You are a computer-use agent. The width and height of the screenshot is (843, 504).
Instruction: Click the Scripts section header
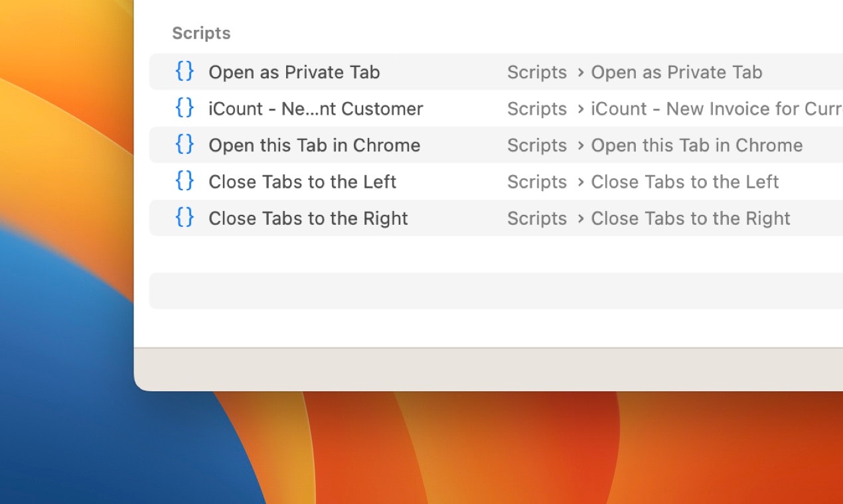click(x=201, y=33)
